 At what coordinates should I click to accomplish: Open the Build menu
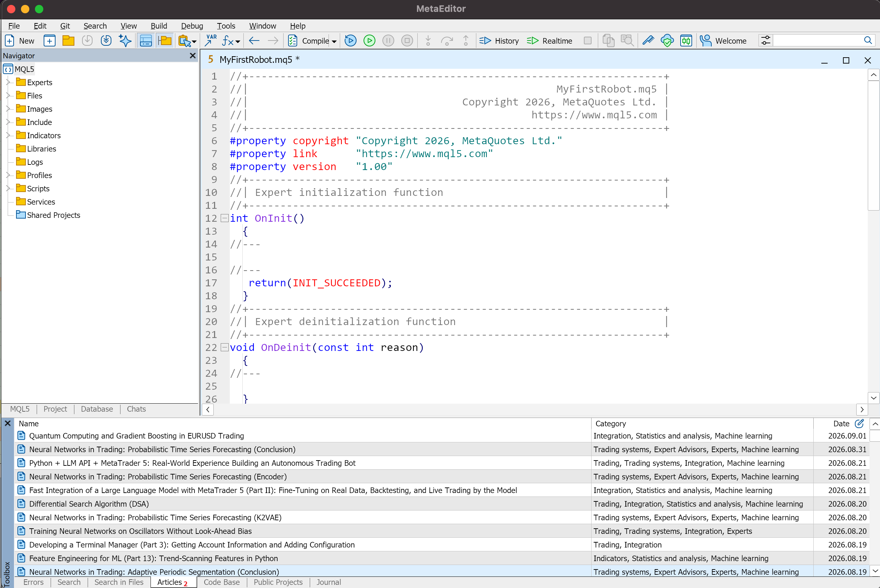click(x=159, y=26)
